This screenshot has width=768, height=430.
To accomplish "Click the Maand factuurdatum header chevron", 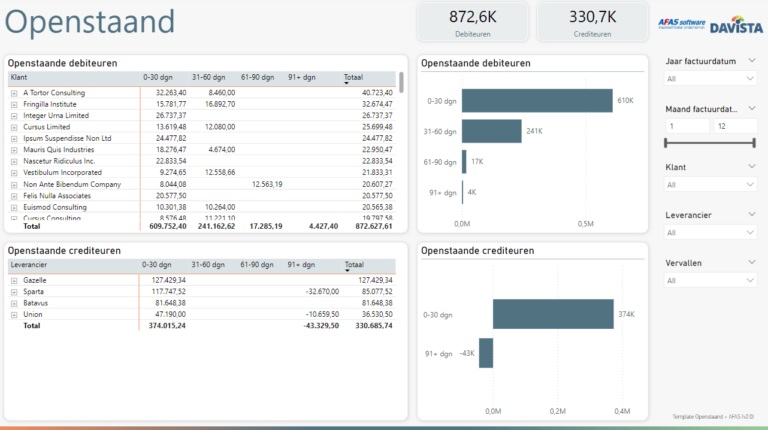I will pos(752,108).
